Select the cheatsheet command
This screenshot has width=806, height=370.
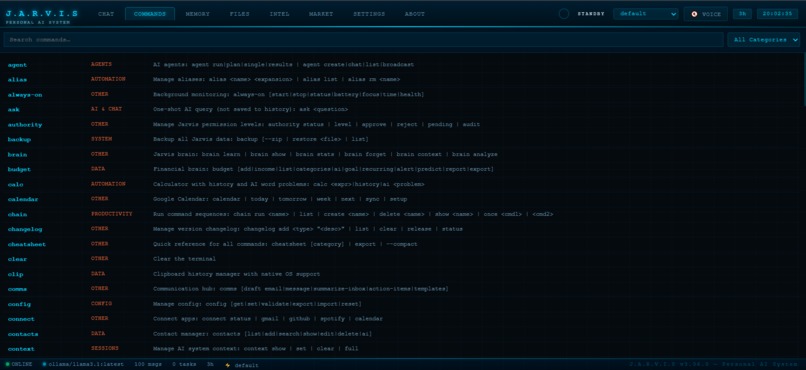27,244
